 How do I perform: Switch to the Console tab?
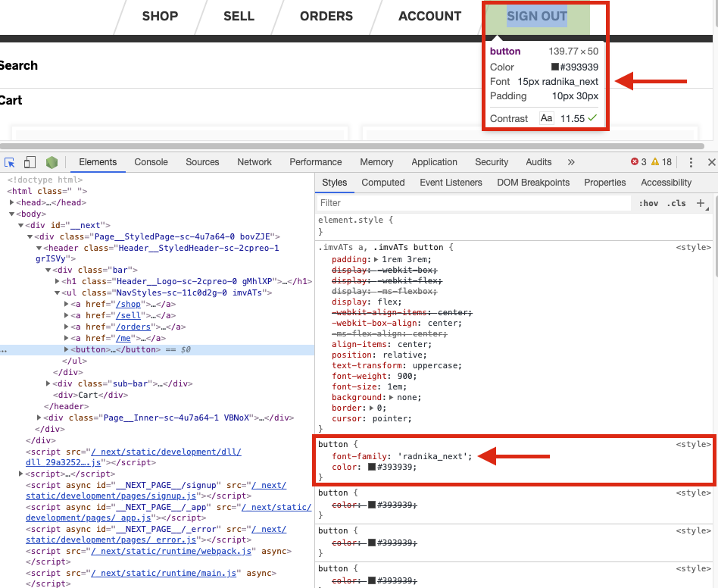[x=151, y=162]
